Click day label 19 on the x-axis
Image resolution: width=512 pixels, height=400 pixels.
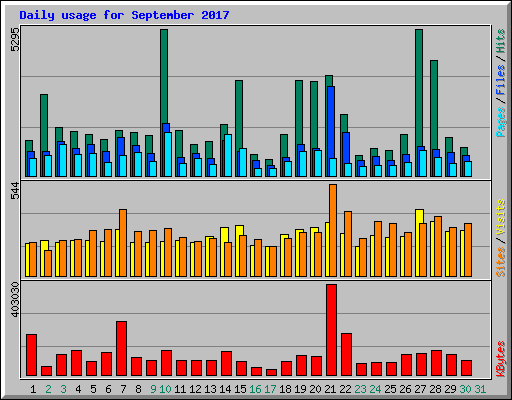coord(300,389)
